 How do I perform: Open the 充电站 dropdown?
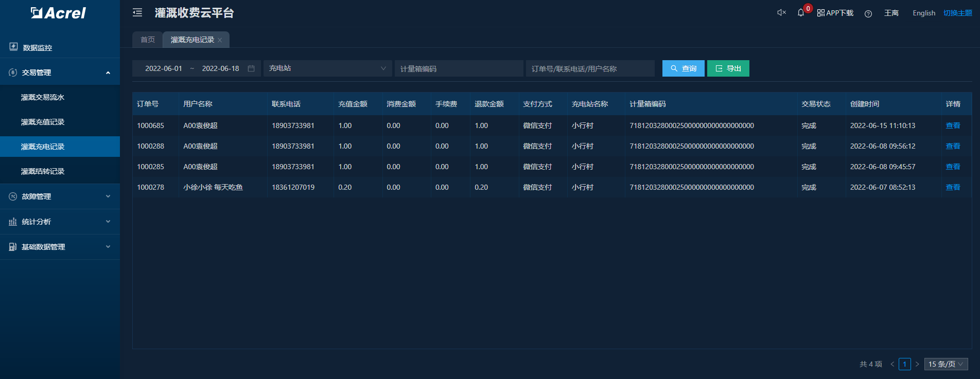(328, 68)
